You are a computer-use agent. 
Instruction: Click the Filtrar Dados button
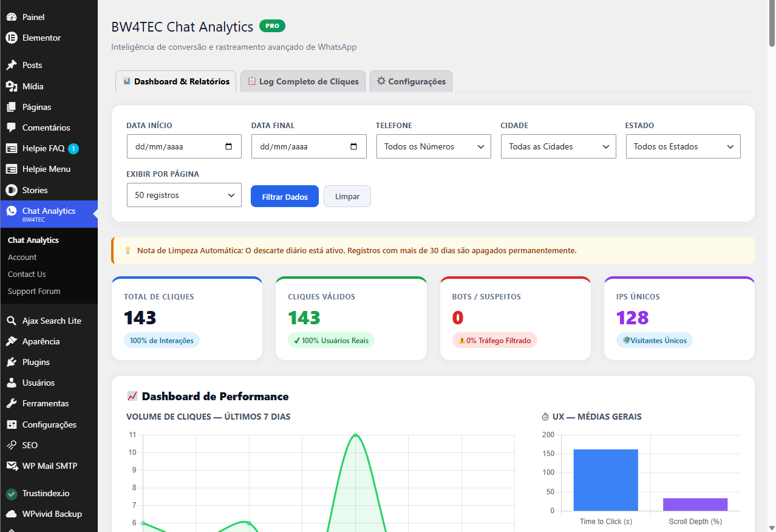point(285,196)
